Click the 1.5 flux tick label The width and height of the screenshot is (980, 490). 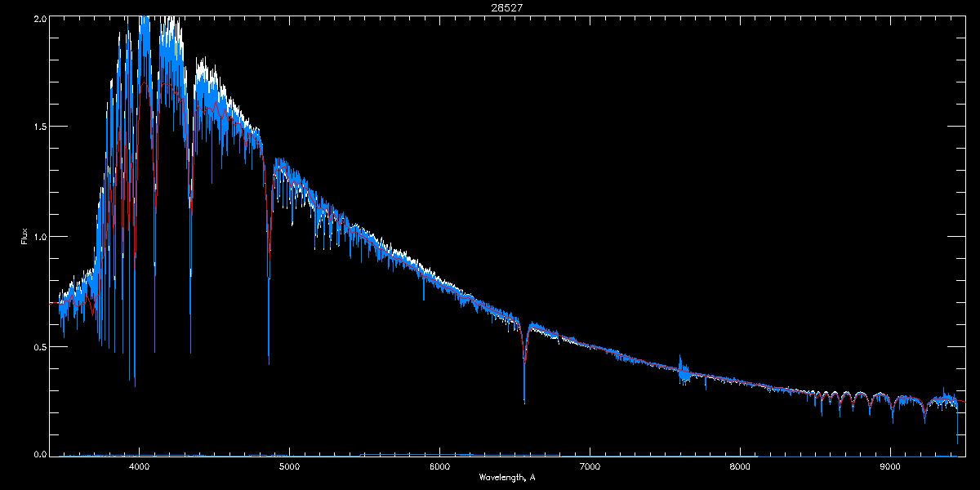38,127
